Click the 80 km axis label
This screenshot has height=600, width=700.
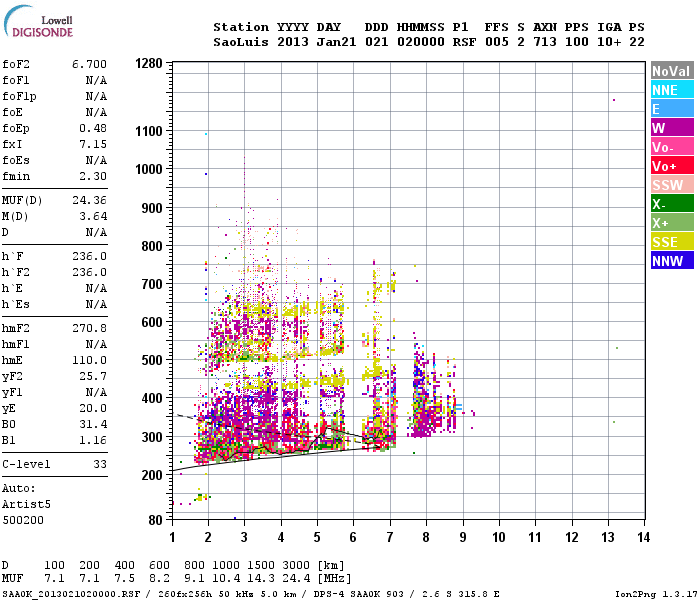point(155,520)
